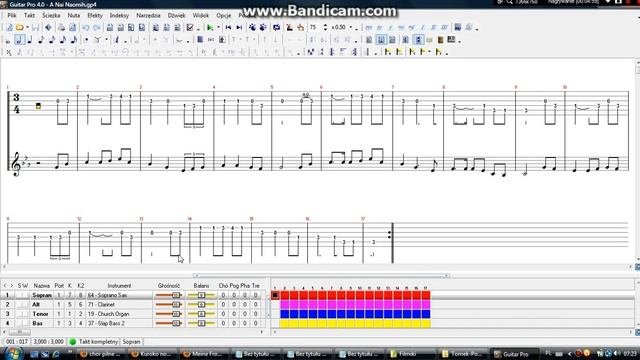Click Bas volume slider handle

pos(176,323)
